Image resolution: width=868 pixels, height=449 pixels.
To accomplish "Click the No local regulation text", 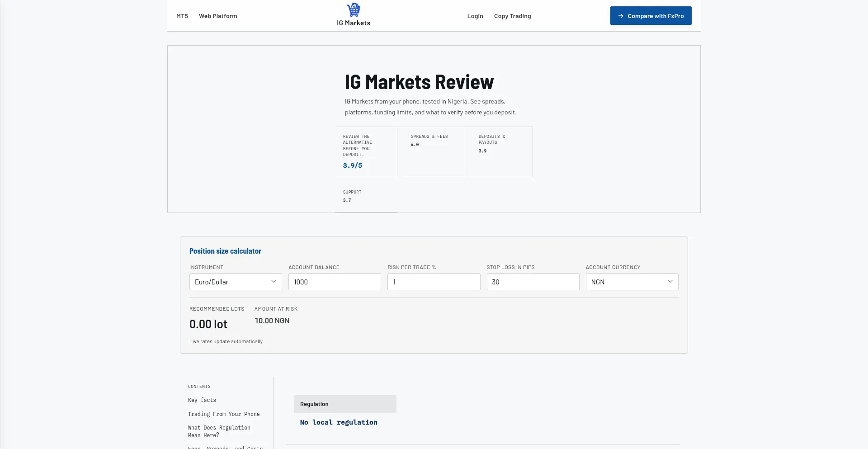I will click(x=339, y=422).
